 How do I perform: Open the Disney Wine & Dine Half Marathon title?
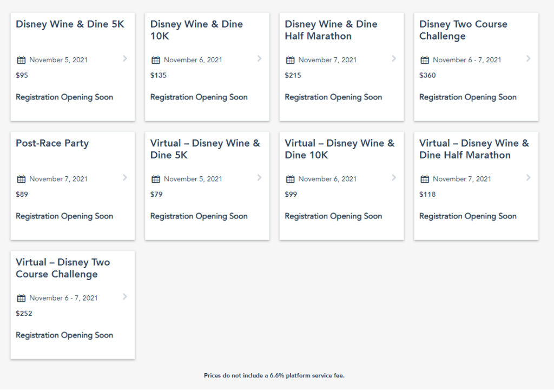[331, 30]
